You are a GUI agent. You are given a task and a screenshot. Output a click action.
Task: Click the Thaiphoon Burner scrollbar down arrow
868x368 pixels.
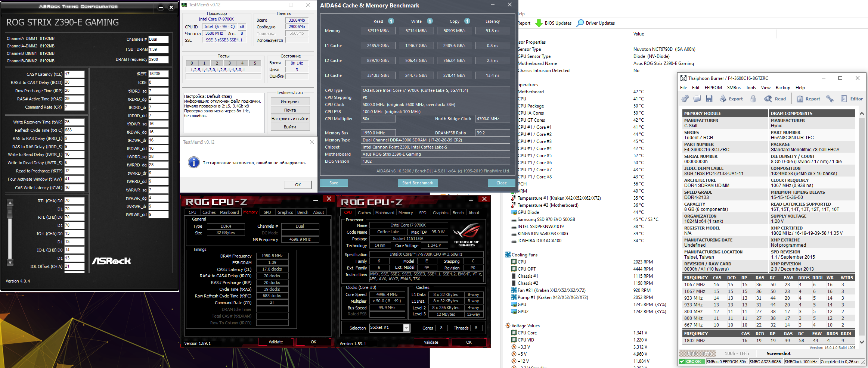click(862, 342)
